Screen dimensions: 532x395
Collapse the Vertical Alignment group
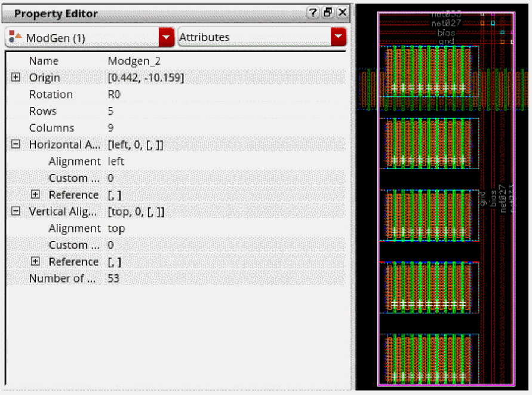16,212
